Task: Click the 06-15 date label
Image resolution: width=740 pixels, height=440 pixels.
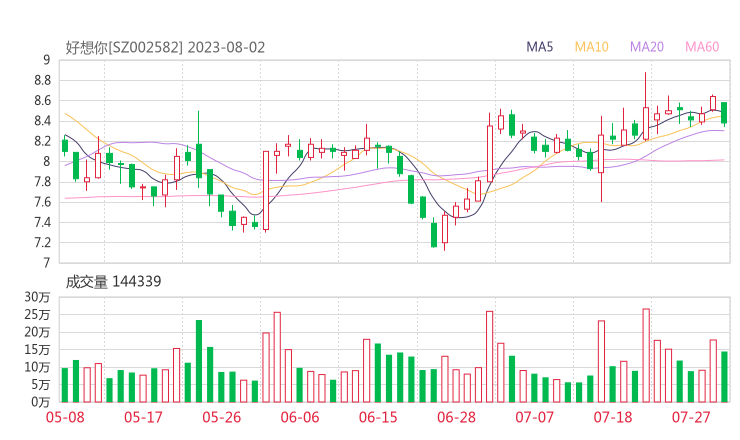Action: tap(378, 418)
